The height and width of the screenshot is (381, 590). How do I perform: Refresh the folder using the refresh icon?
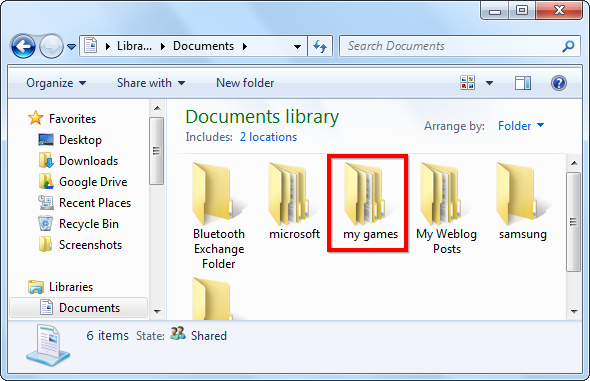(320, 46)
